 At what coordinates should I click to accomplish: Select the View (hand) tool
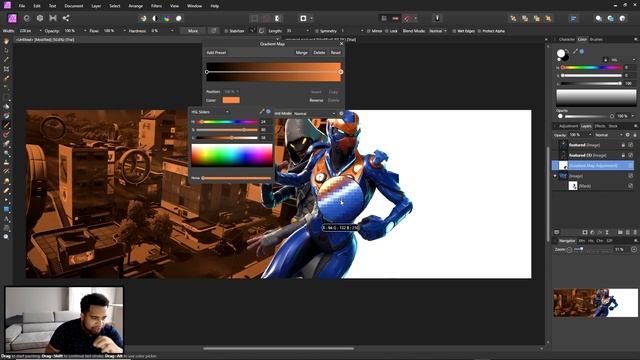point(6,41)
